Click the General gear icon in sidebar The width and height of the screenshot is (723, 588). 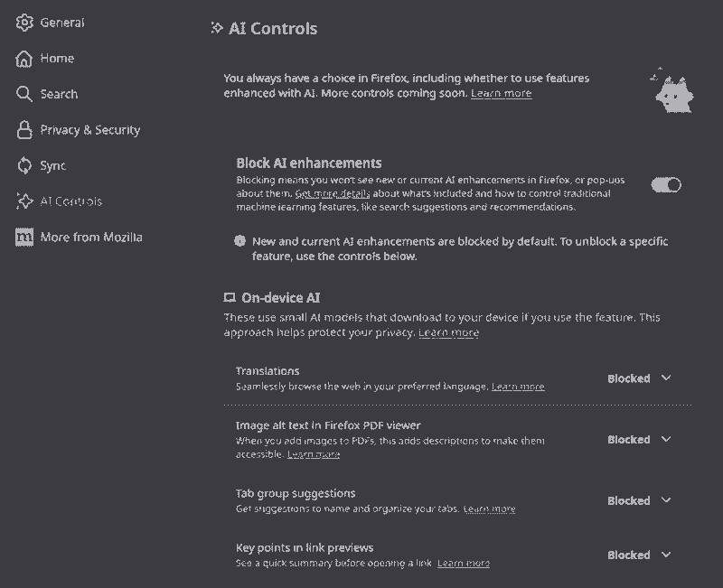click(x=24, y=23)
